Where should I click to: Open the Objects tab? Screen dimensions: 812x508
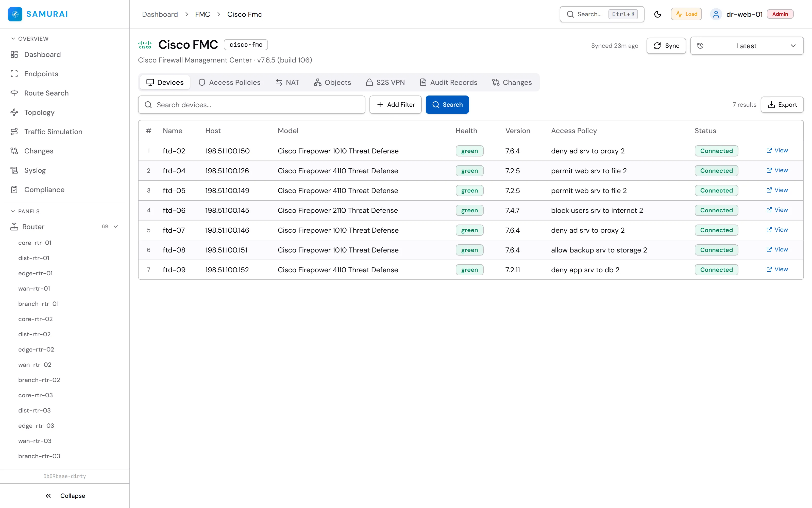[332, 82]
